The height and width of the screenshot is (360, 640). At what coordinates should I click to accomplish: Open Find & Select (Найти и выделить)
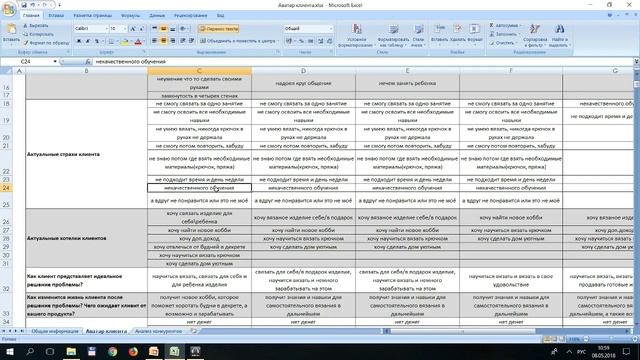tap(559, 35)
